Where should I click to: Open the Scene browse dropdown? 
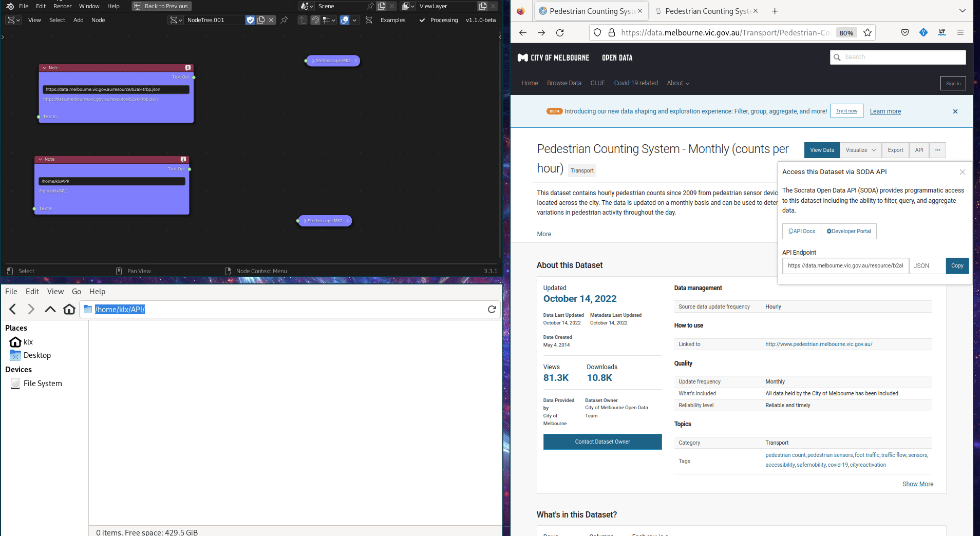[307, 6]
